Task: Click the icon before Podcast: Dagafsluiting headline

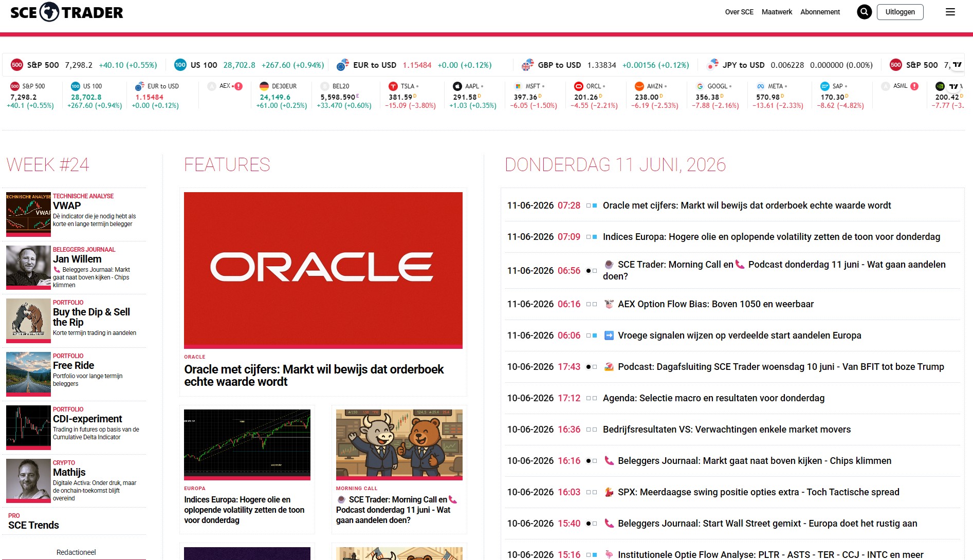Action: [609, 367]
